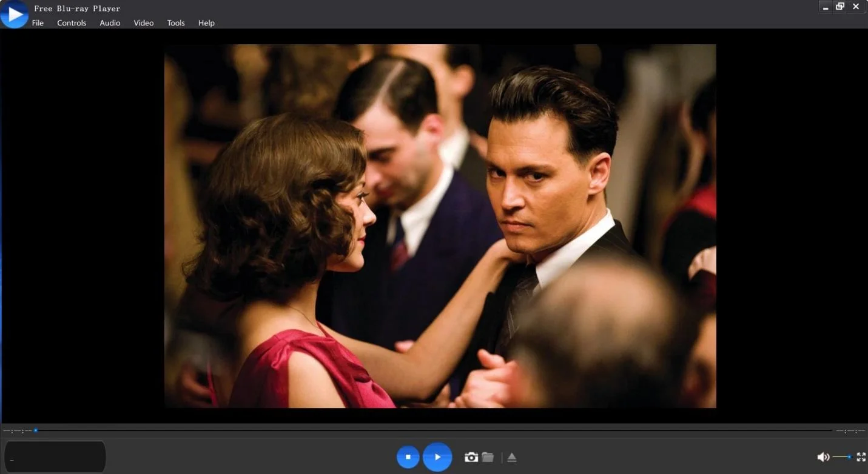This screenshot has width=868, height=474.
Task: Restore down the player window
Action: coord(840,7)
